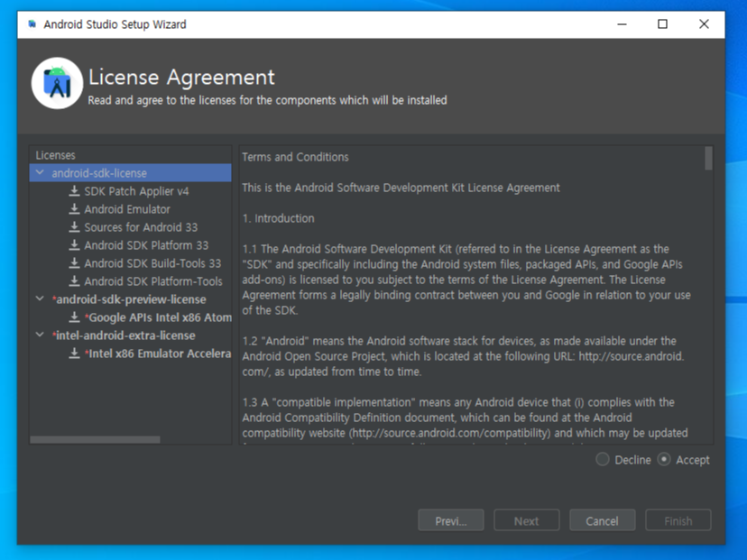Click the Android Studio icon in the title bar

coord(32,24)
